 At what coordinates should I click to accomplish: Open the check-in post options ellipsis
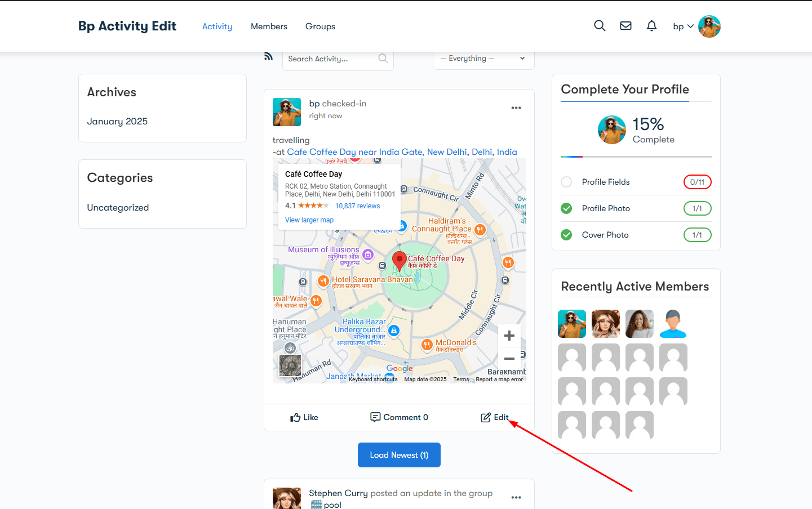[x=516, y=108]
